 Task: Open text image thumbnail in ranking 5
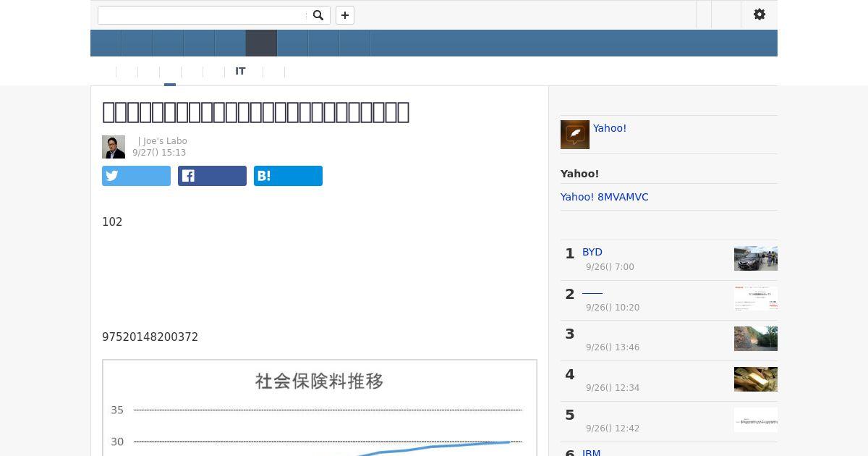click(756, 420)
